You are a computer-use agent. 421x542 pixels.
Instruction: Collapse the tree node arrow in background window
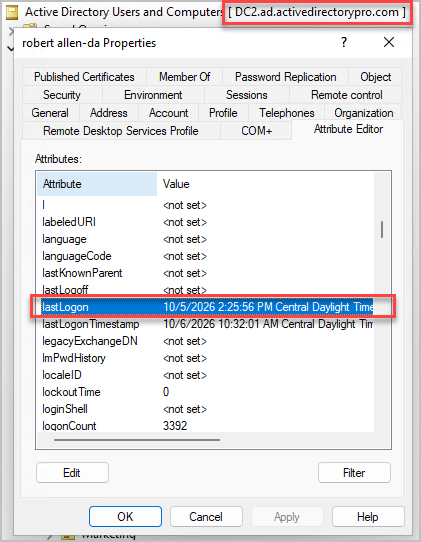10,49
